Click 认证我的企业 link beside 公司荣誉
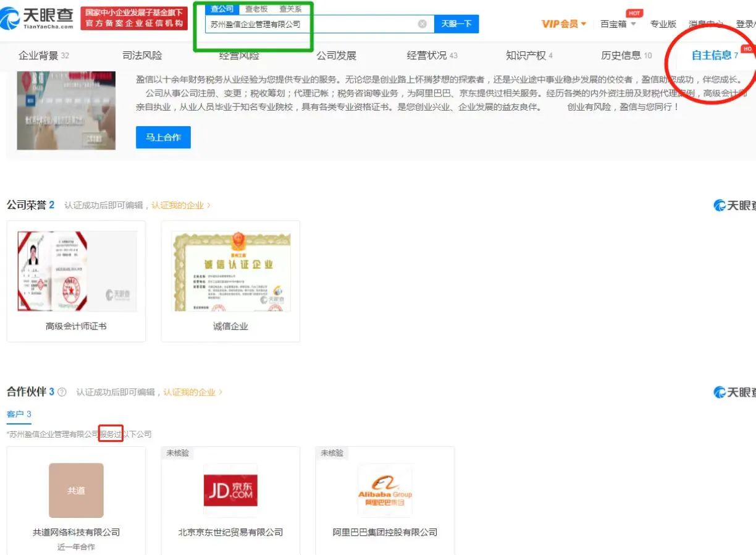Screen dimensions: 756x555 click(181, 205)
